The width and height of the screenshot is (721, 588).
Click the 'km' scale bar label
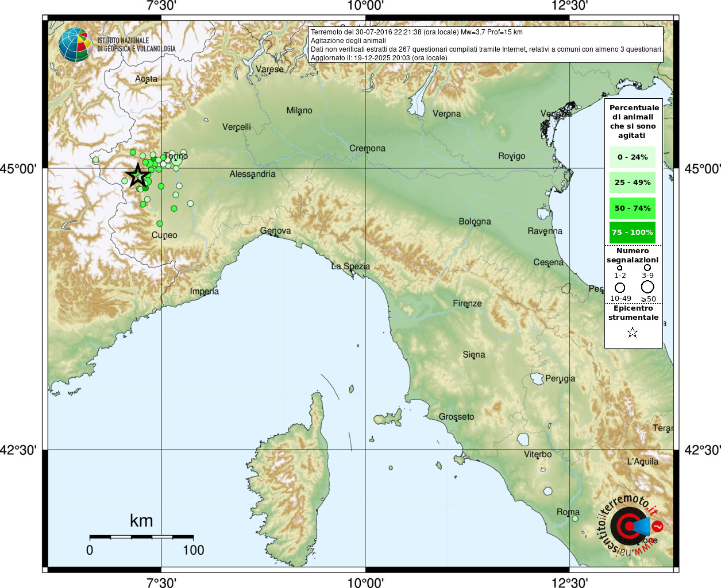tap(141, 521)
